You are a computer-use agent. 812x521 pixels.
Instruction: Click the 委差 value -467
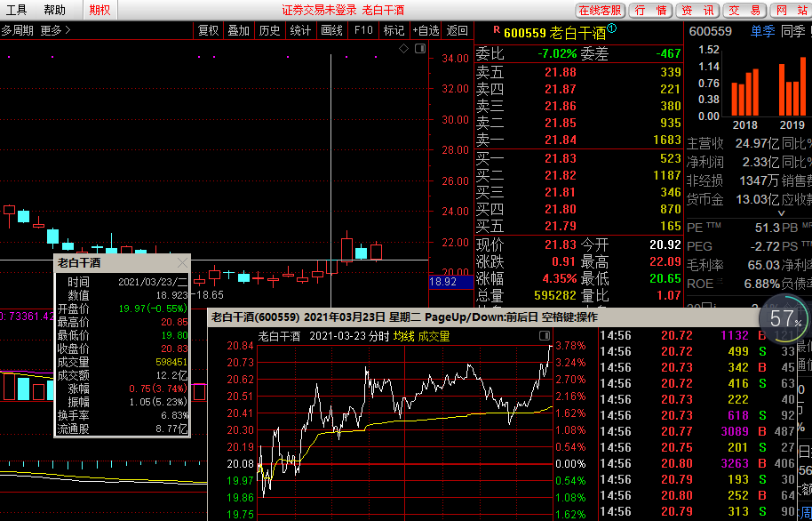667,52
